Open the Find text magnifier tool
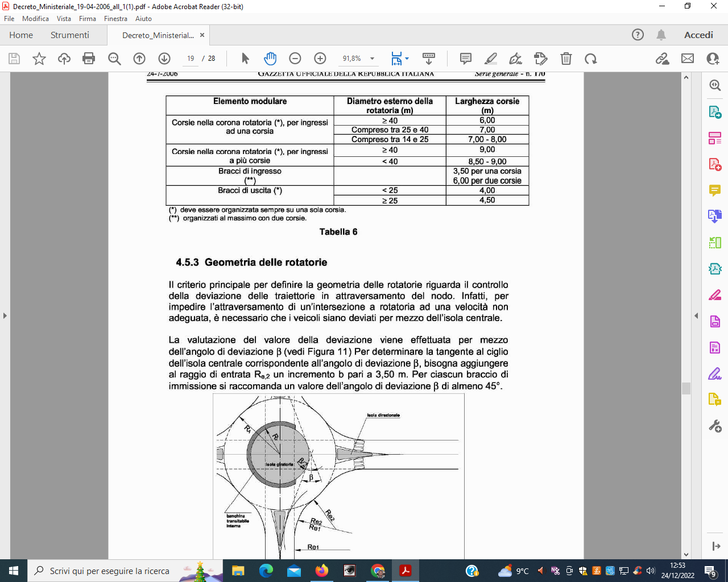The height and width of the screenshot is (582, 728). click(114, 59)
